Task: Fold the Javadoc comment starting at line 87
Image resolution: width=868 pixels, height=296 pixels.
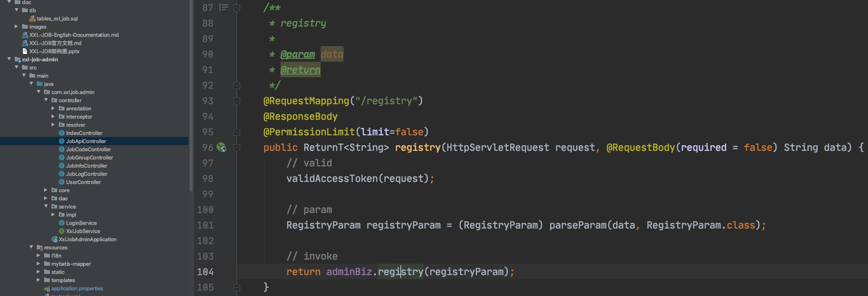Action: 237,8
